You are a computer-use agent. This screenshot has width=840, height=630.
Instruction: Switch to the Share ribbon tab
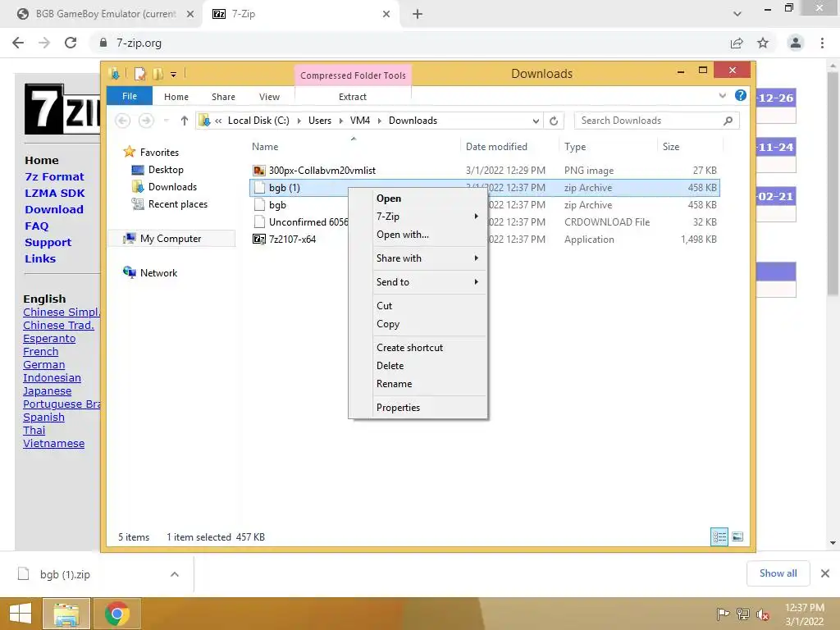coord(223,97)
